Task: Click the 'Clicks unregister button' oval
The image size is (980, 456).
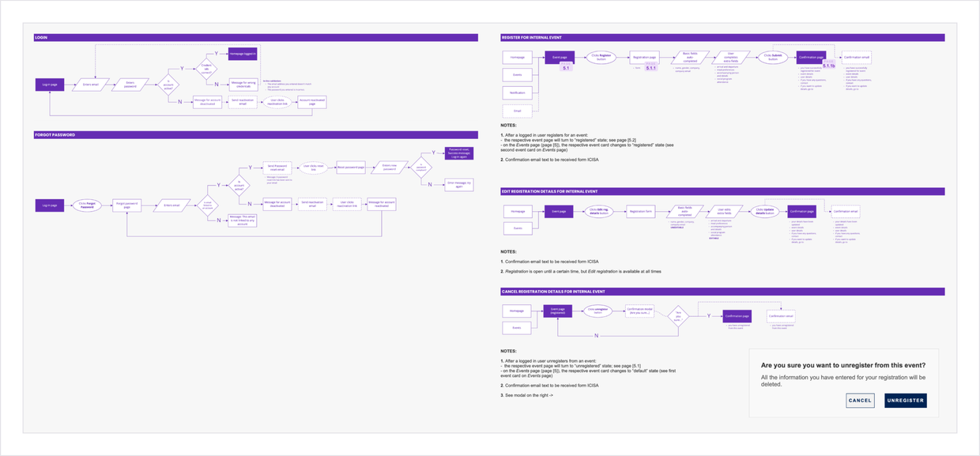Action: 598,311
